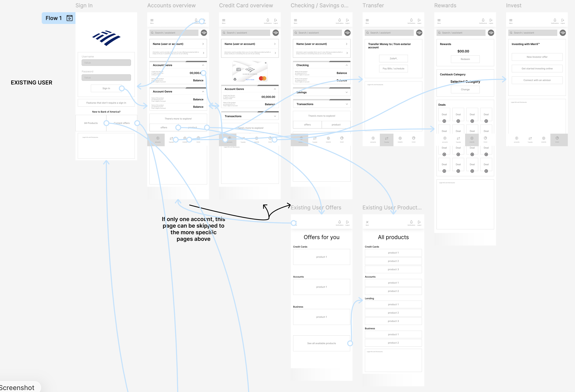The height and width of the screenshot is (392, 575).
Task: Click the Redeem button under Rewards
Action: click(x=465, y=59)
